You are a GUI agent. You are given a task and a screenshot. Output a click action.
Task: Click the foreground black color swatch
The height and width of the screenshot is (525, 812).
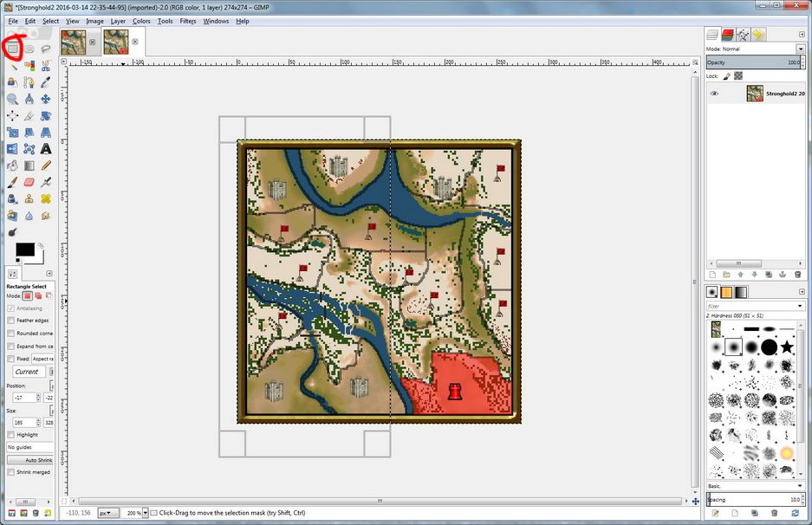tap(24, 250)
